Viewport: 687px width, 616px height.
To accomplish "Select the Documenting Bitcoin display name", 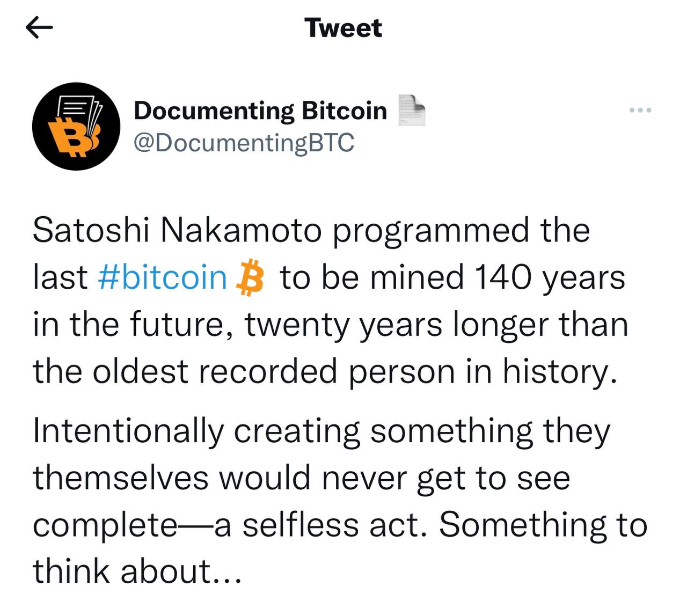I will 260,111.
